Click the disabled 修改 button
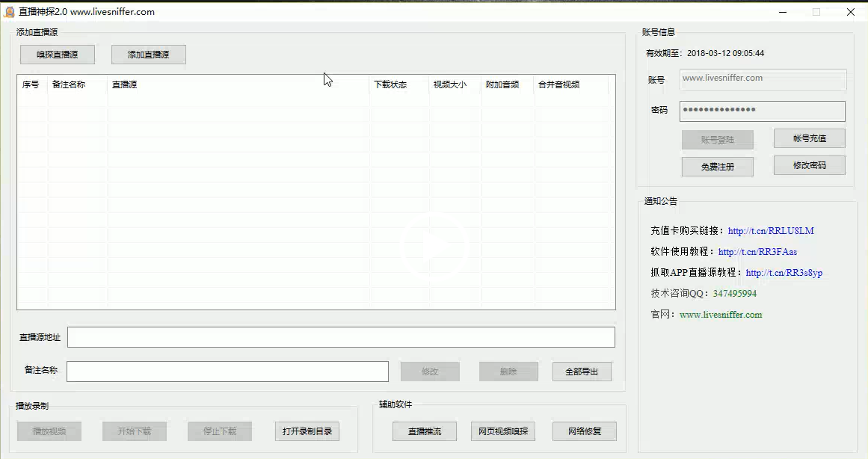 (x=430, y=372)
